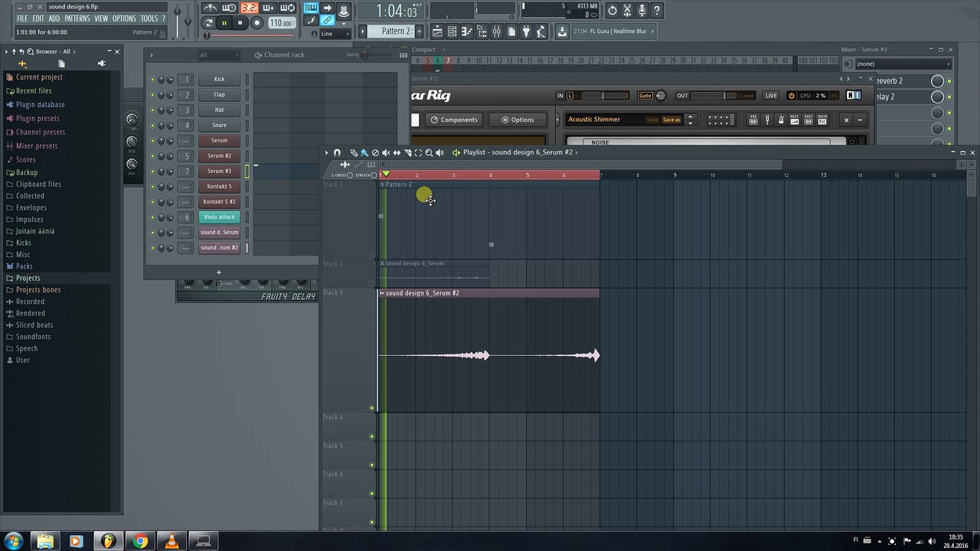The image size is (980, 551).
Task: Toggle the metronome icon
Action: pyautogui.click(x=210, y=8)
